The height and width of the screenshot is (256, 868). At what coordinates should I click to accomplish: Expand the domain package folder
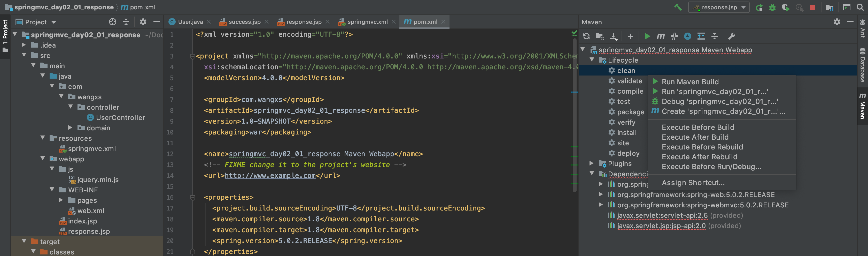[x=70, y=128]
